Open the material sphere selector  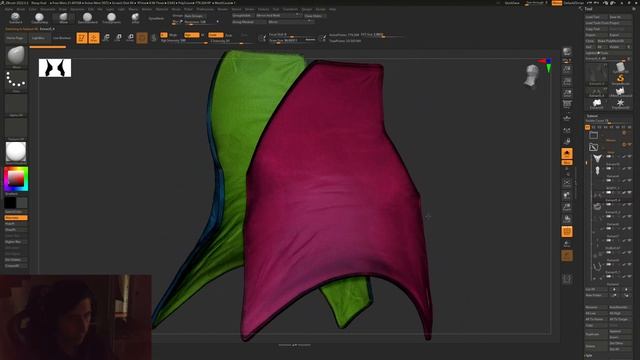16,152
